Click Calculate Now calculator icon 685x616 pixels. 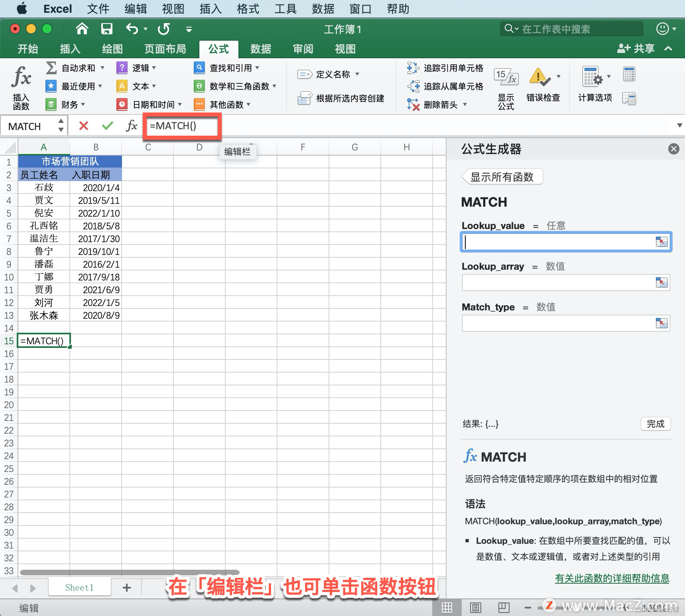pos(629,74)
